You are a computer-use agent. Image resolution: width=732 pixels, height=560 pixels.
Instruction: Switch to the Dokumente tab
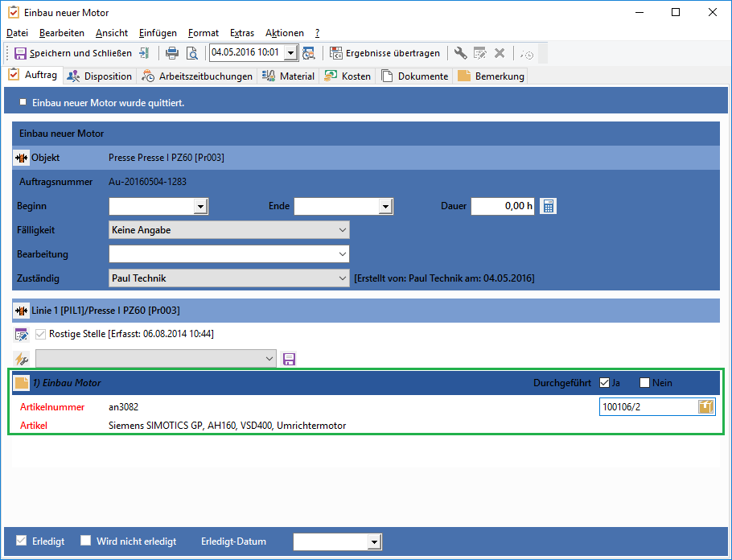414,76
